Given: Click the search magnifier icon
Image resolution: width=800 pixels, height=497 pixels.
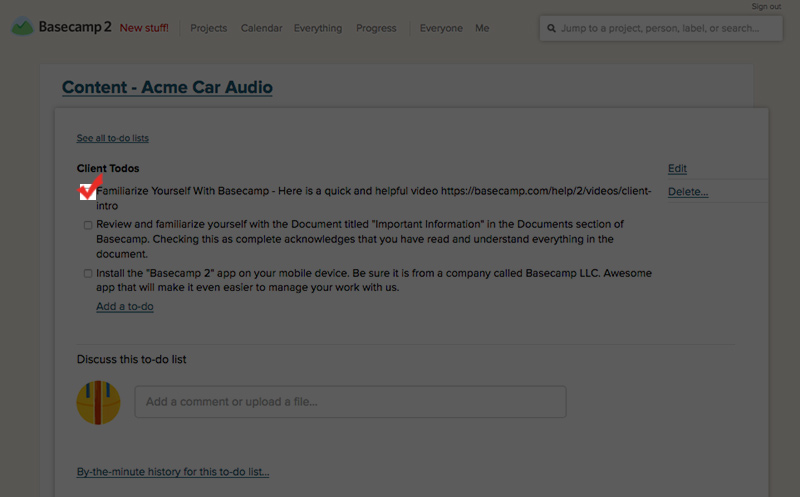Looking at the screenshot, I should [552, 29].
